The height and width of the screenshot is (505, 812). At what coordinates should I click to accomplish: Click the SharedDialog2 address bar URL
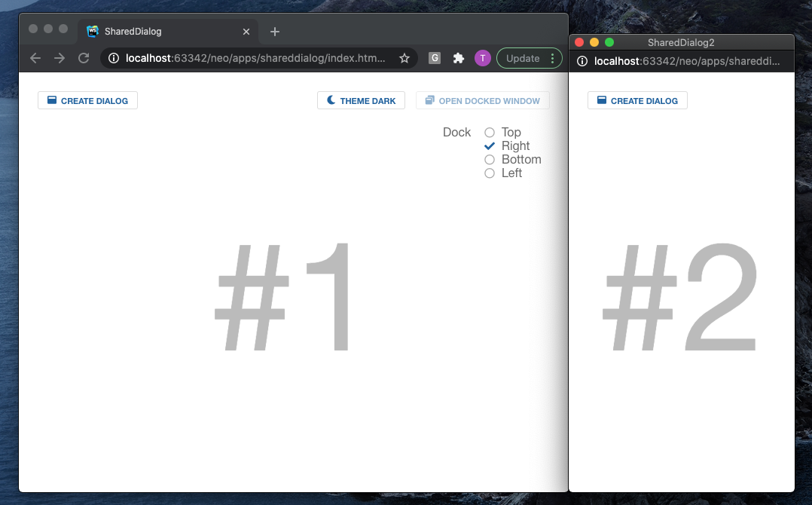687,61
